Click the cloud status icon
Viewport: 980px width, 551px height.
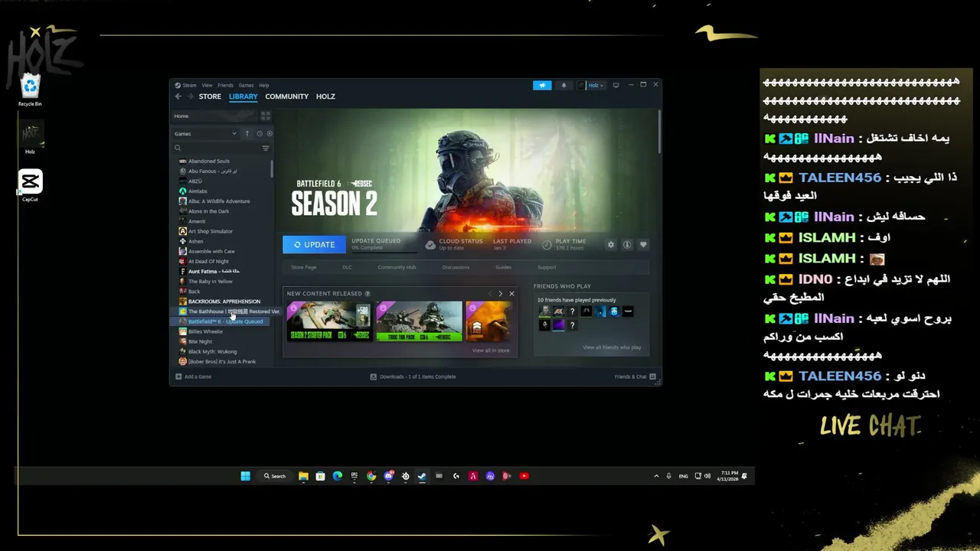(430, 245)
